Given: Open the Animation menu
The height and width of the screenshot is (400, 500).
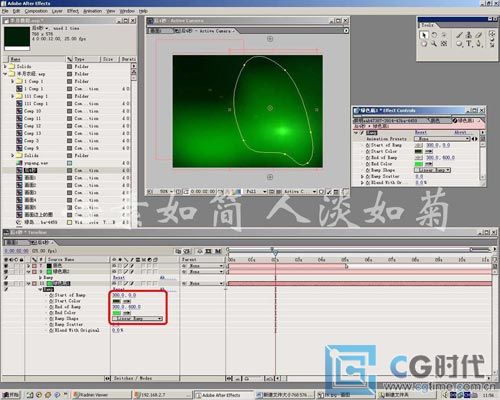Looking at the screenshot, I should [x=92, y=11].
